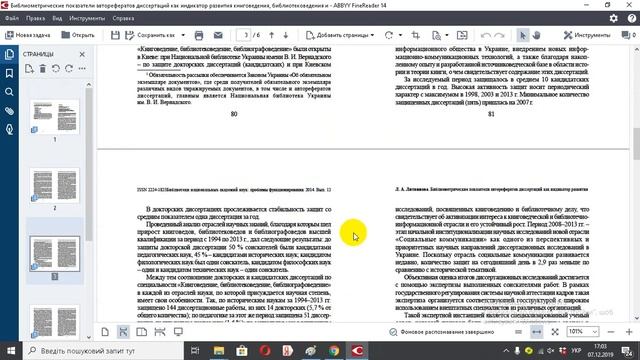Zoom in with the plus button
This screenshot has height=360, width=640.
click(629, 332)
